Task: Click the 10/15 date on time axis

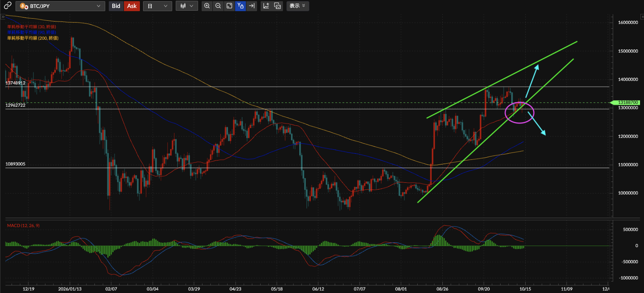Action: click(x=525, y=289)
